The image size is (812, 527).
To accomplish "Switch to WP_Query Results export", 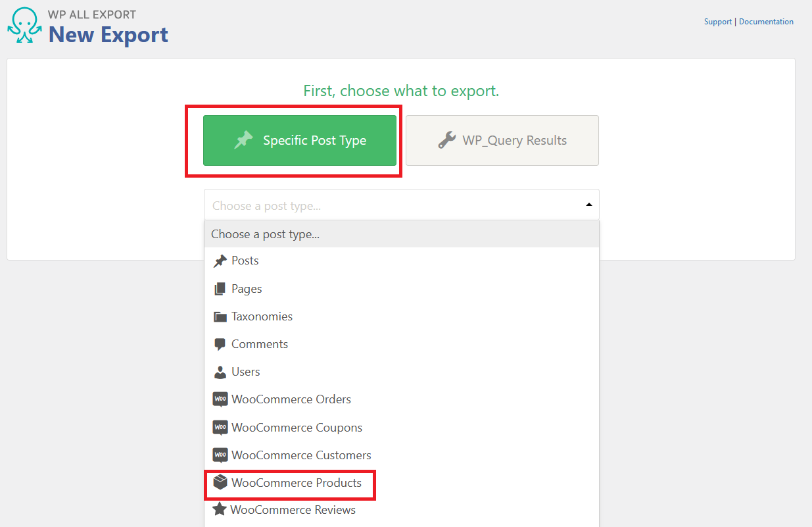I will (502, 140).
